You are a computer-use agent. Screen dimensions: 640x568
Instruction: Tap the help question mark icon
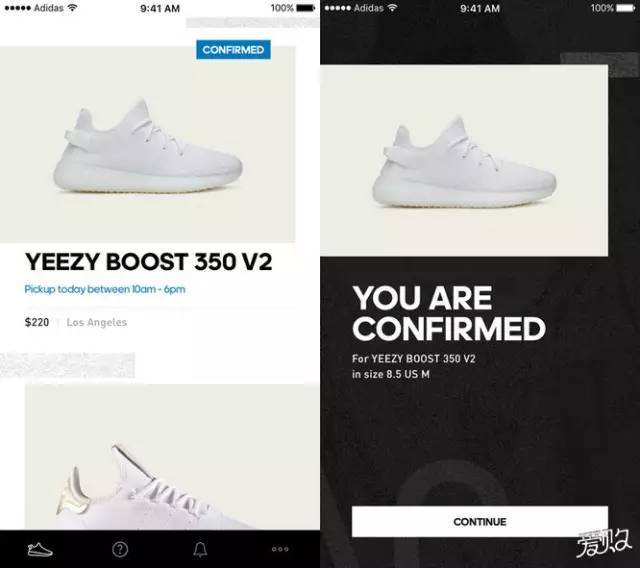pos(120,549)
